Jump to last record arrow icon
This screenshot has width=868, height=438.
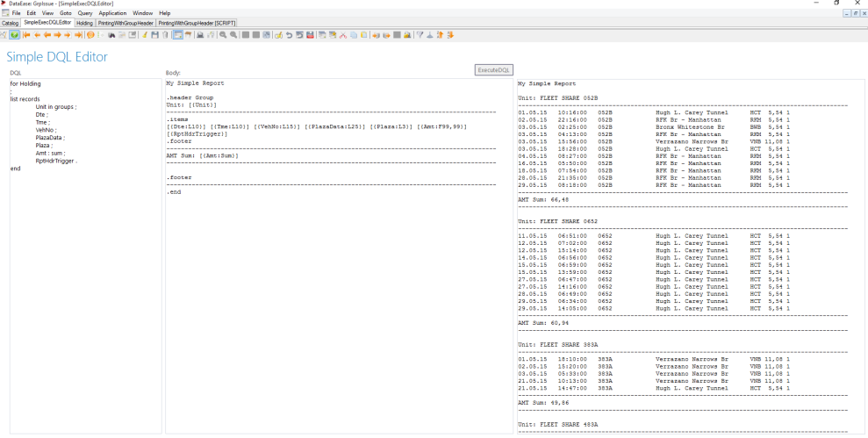[78, 34]
